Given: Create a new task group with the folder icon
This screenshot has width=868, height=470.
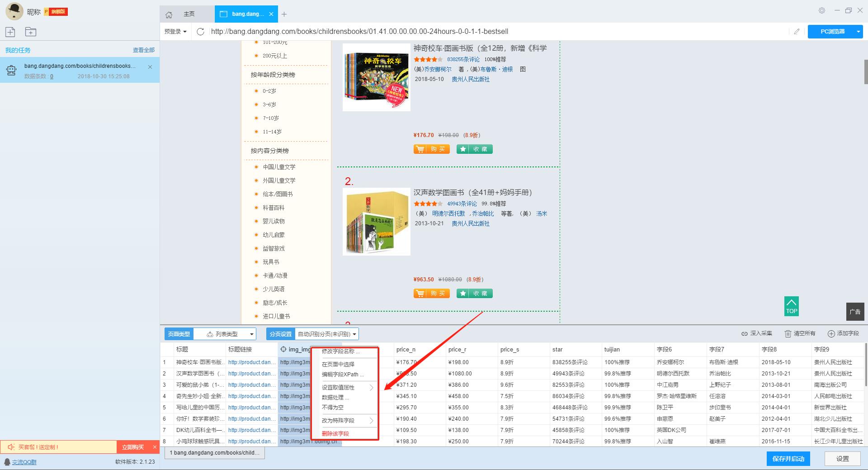Looking at the screenshot, I should 30,32.
